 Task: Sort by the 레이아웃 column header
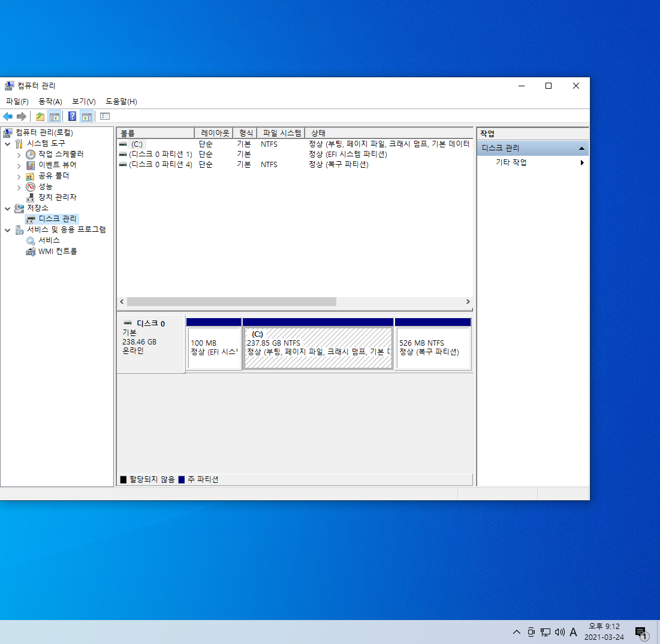coord(214,134)
